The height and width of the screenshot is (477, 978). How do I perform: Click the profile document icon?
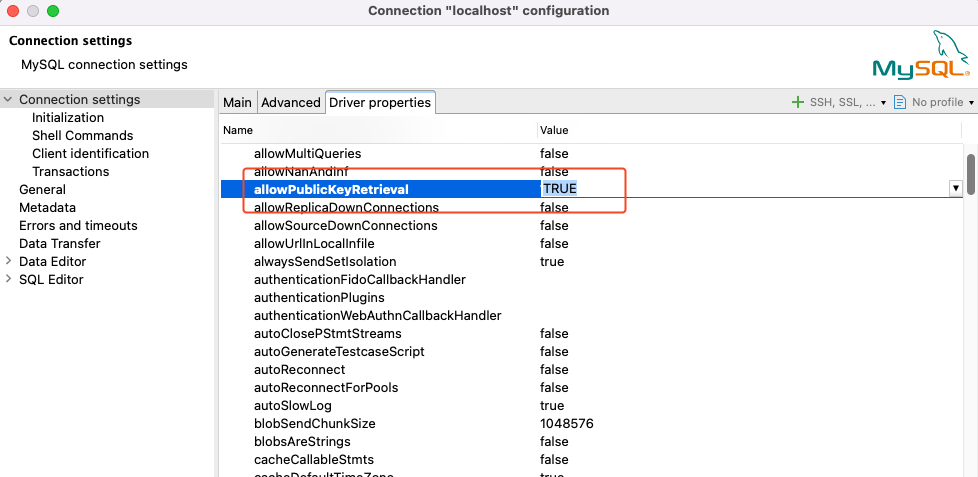(x=900, y=102)
